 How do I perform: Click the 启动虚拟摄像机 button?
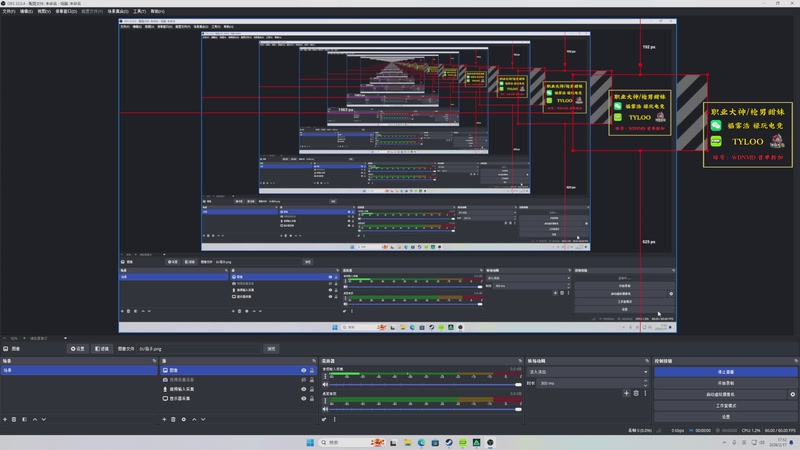(x=721, y=394)
